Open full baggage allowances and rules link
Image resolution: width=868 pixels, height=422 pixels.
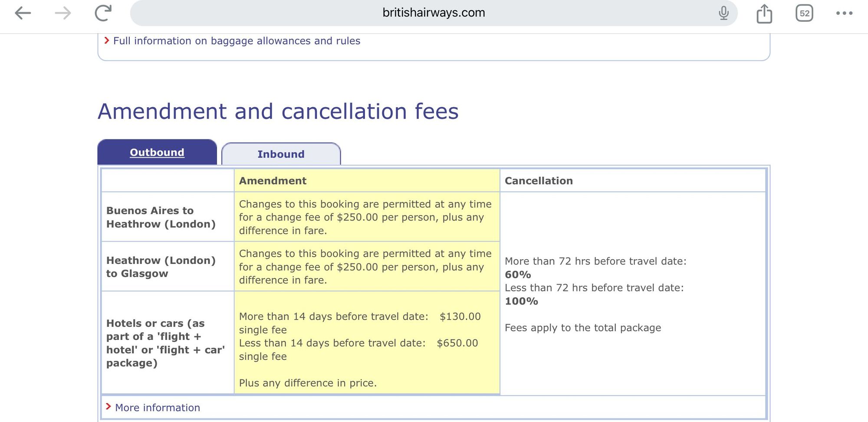[237, 41]
